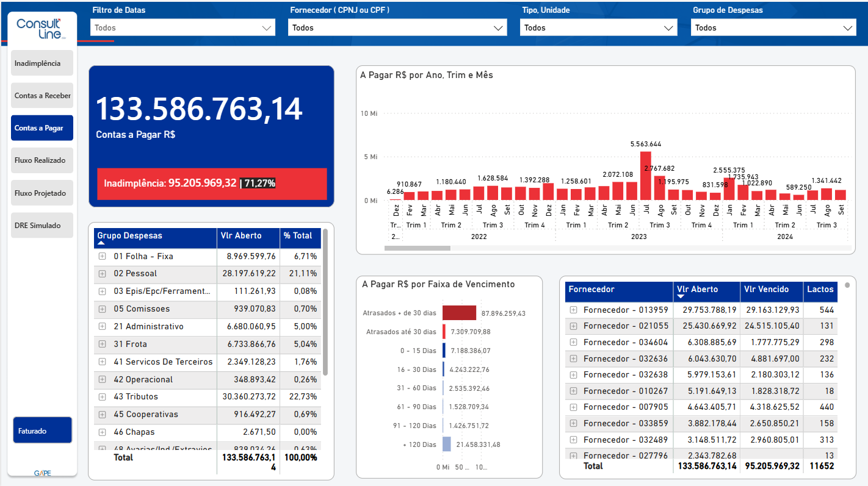Expand Fornecedor - 021055 row
868x486 pixels.
tap(573, 326)
